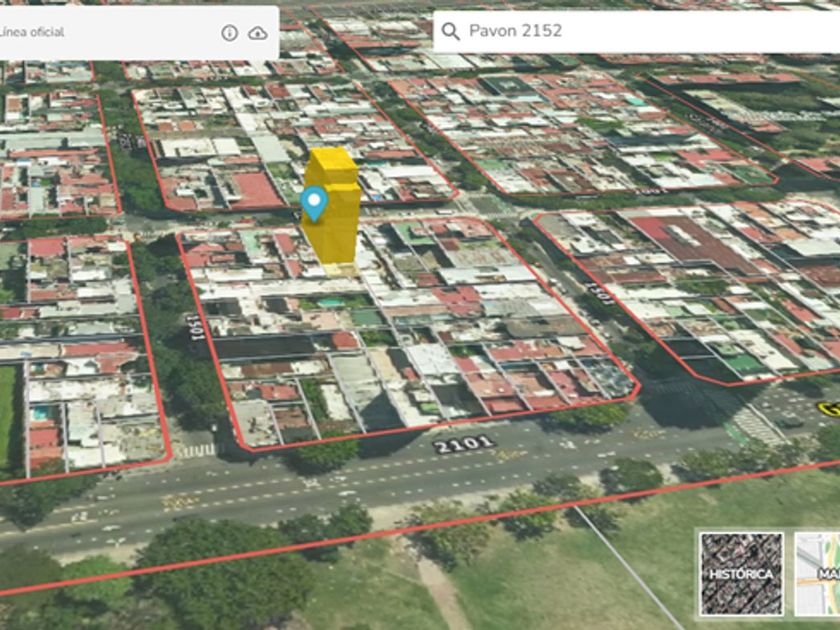The height and width of the screenshot is (630, 840).
Task: Click the 2101 street number label
Action: pyautogui.click(x=464, y=443)
